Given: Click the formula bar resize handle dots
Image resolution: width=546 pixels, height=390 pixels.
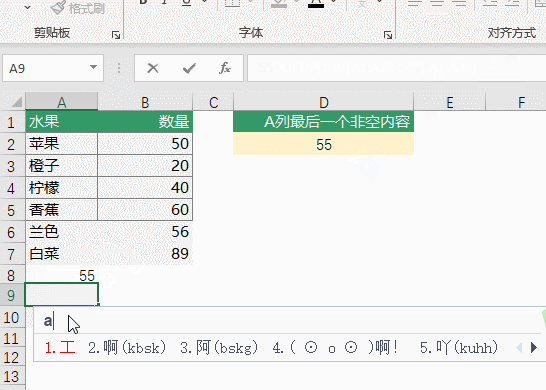Looking at the screenshot, I should pyautogui.click(x=119, y=68).
